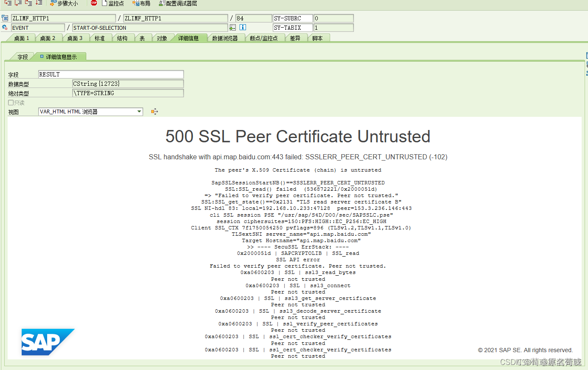Switch to the 差异 tab

click(x=295, y=38)
